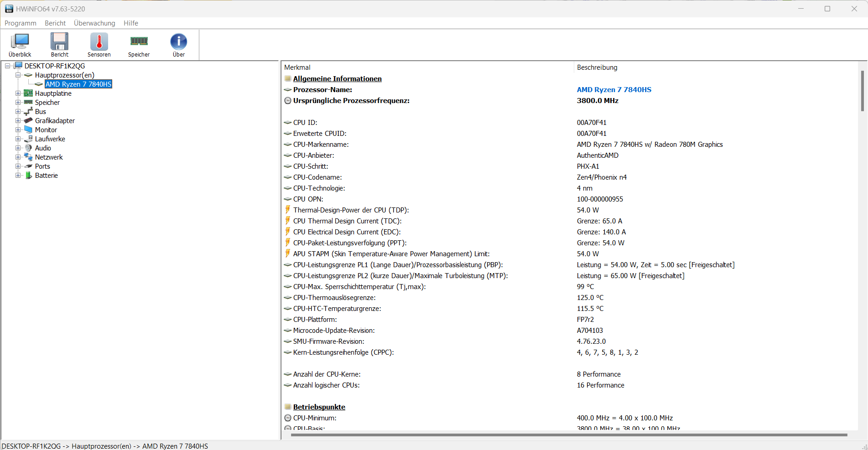Click the Ports icon in tree
The height and width of the screenshot is (450, 868).
[x=28, y=166]
